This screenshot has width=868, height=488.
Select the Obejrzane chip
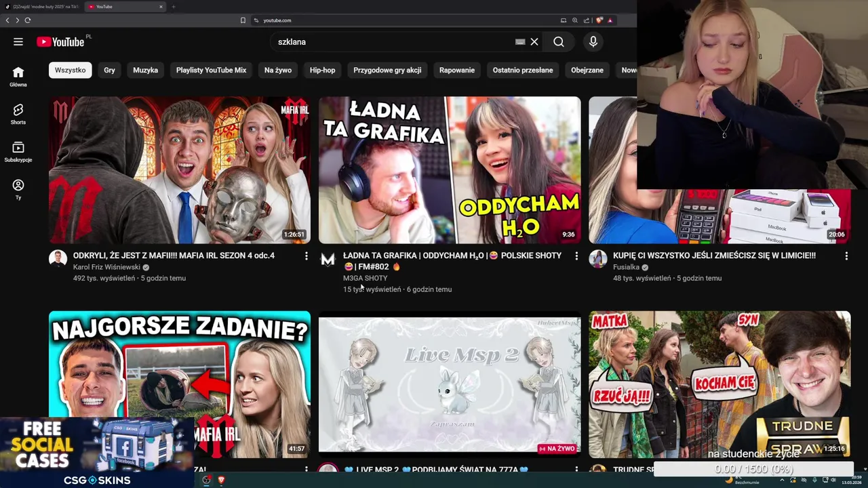tap(587, 70)
